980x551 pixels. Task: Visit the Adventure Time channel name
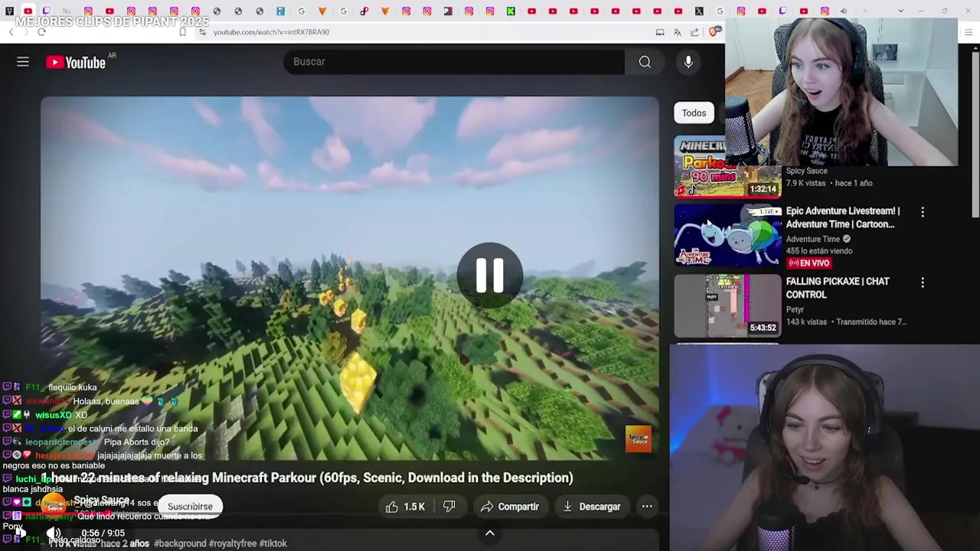coord(813,239)
